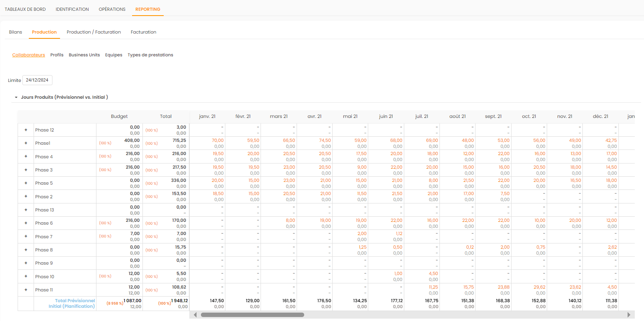Screen dimensions: 644x321
Task: Switch to the Opérations menu
Action: [112, 9]
